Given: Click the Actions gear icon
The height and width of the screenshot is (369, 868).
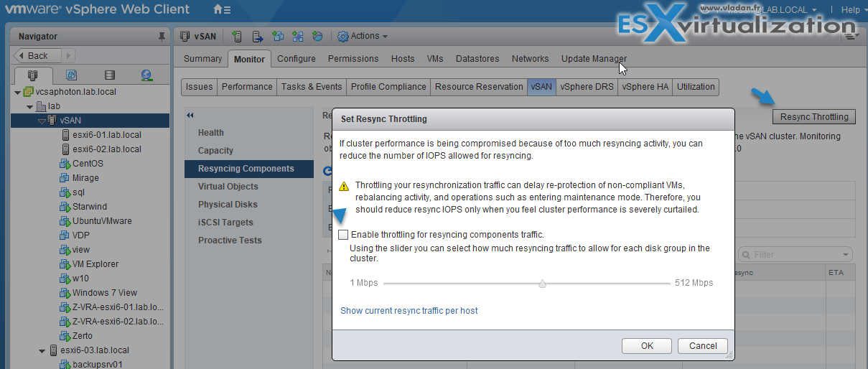Looking at the screenshot, I should (343, 36).
